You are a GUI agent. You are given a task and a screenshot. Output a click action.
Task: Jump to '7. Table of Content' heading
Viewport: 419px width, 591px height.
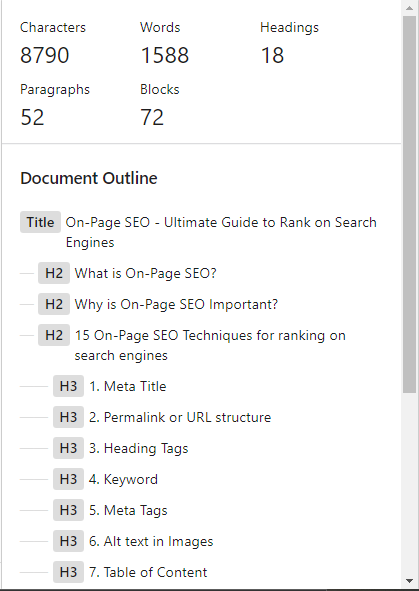148,572
